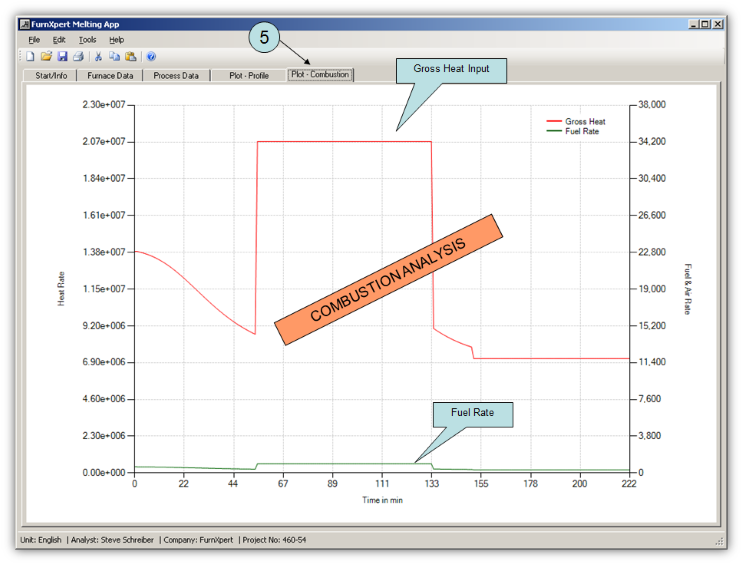Click the 22,800 right axis label
Screen dimensions: 743x565
point(652,252)
